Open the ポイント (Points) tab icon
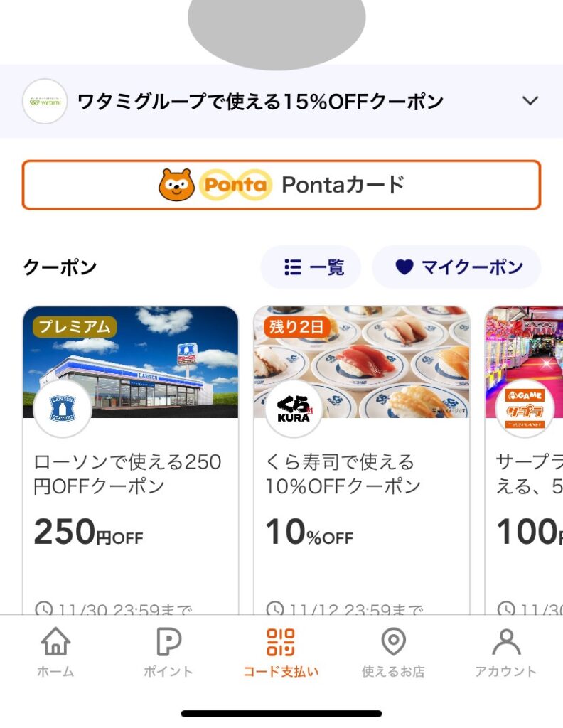The width and height of the screenshot is (563, 728). click(x=168, y=642)
